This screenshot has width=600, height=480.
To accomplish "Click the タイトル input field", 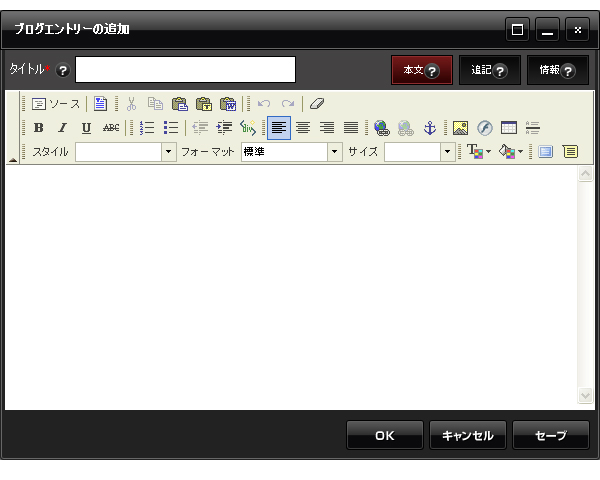I will (186, 69).
